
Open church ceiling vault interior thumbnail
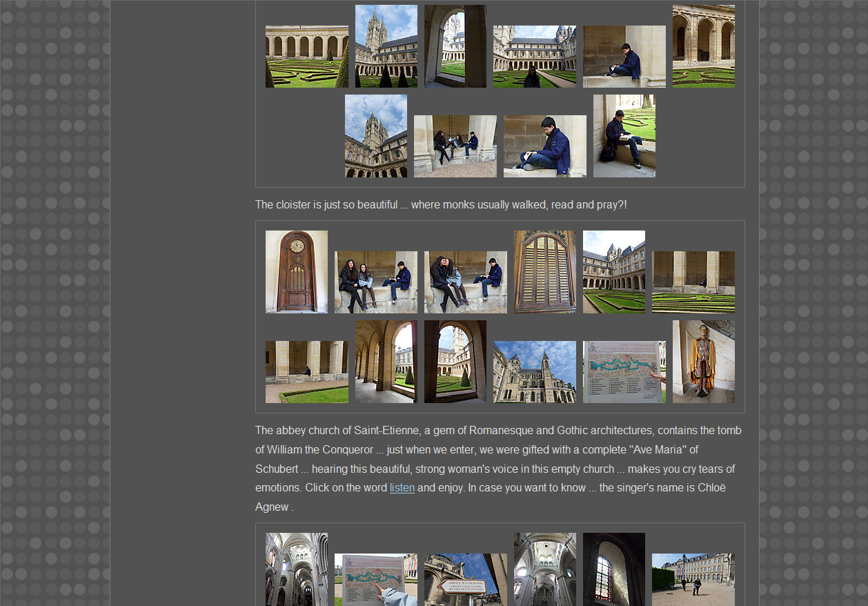tap(544, 569)
